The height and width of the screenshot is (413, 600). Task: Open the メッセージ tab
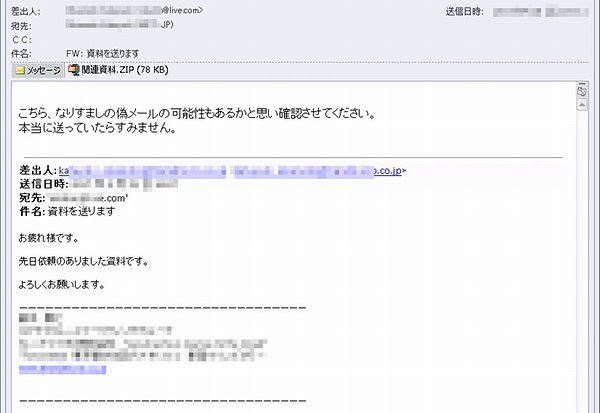pos(38,70)
